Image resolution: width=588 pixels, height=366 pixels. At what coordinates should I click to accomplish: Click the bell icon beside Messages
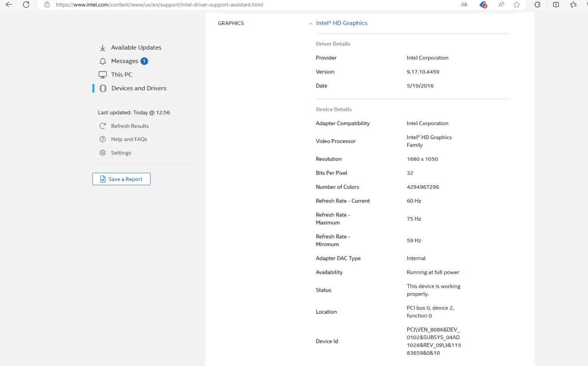[x=103, y=61]
